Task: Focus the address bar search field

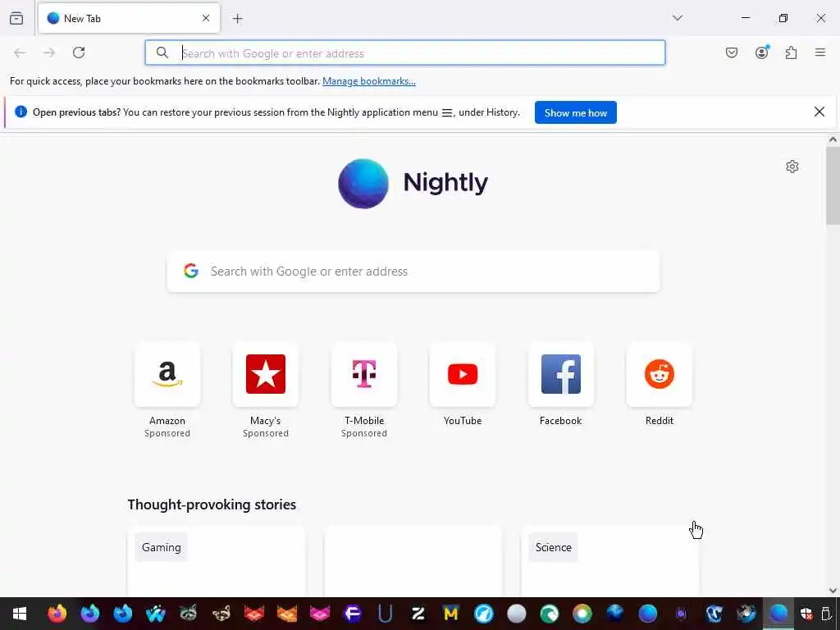Action: 405,53
